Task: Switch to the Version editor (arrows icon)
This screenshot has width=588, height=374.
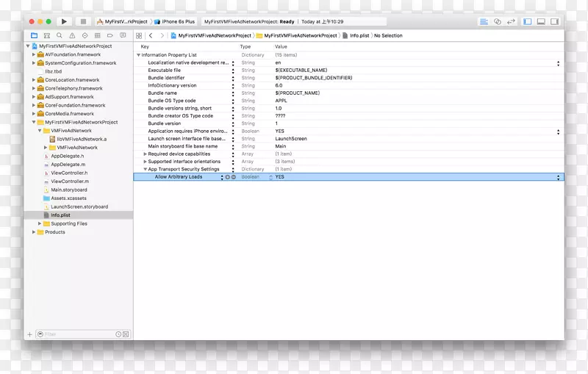Action: pos(510,22)
